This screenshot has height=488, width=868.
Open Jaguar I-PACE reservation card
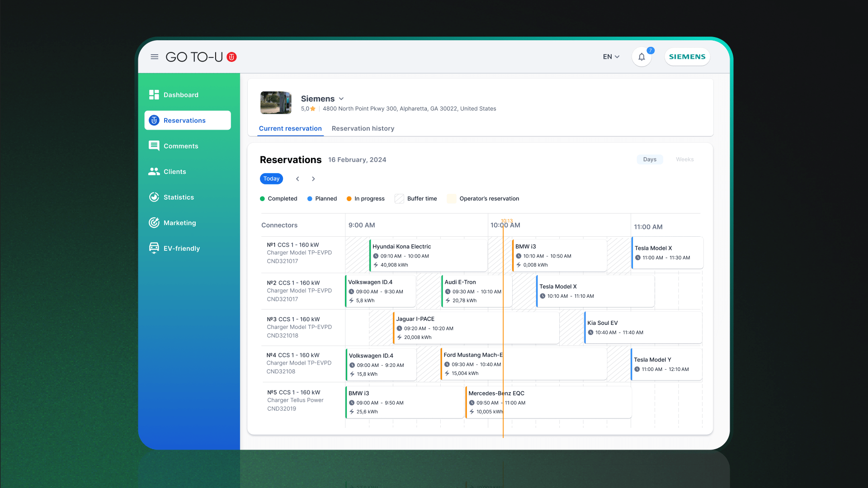(476, 328)
